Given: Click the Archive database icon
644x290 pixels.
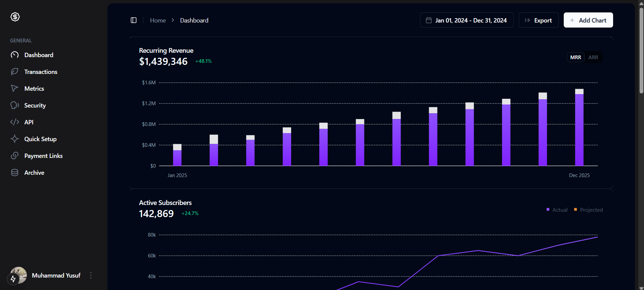Looking at the screenshot, I should [15, 172].
